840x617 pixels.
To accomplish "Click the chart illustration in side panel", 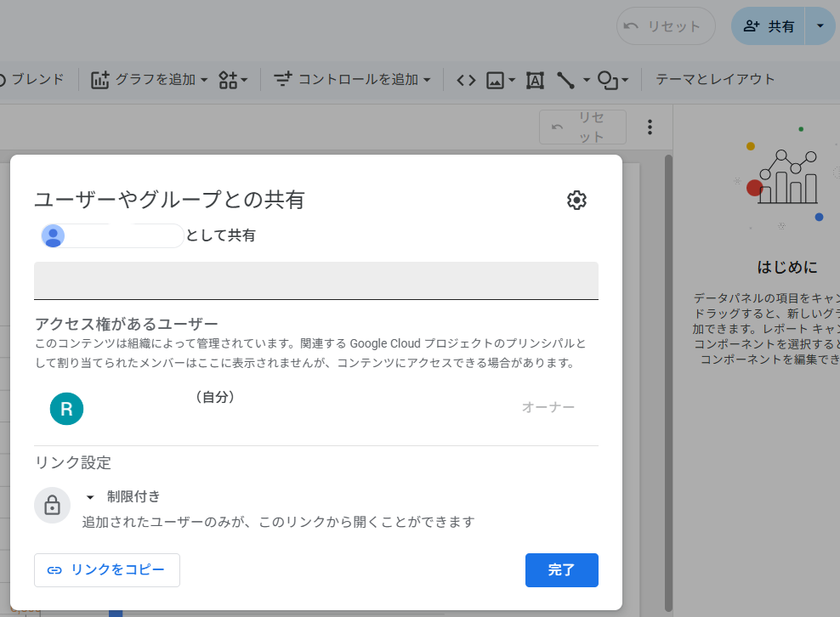I will [786, 177].
